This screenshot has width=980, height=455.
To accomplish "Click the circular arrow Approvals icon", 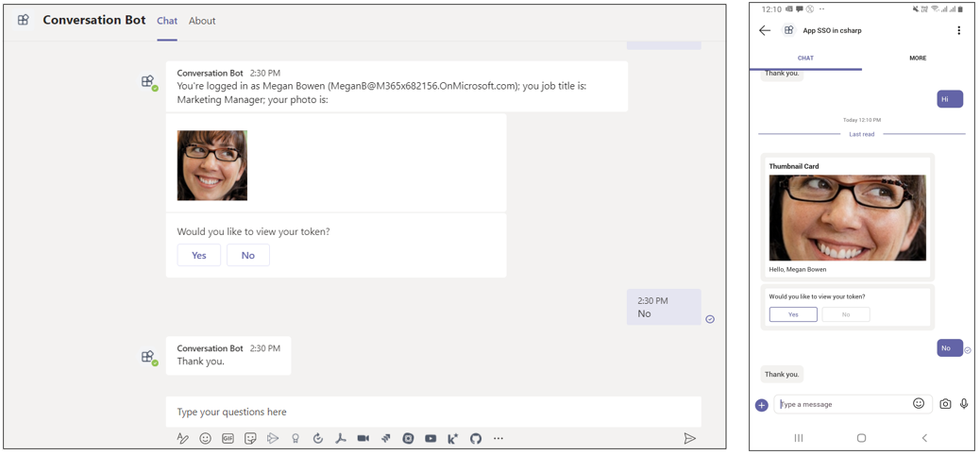I will coord(318,438).
